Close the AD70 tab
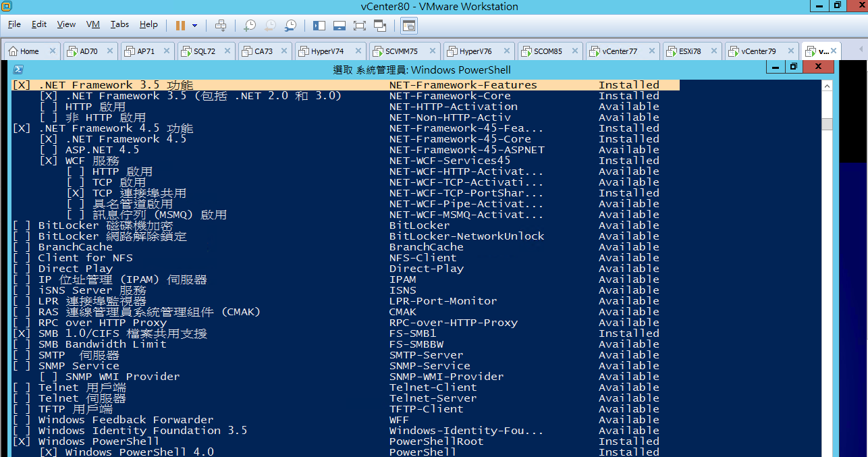Viewport: 868px width, 457px height. [x=110, y=51]
